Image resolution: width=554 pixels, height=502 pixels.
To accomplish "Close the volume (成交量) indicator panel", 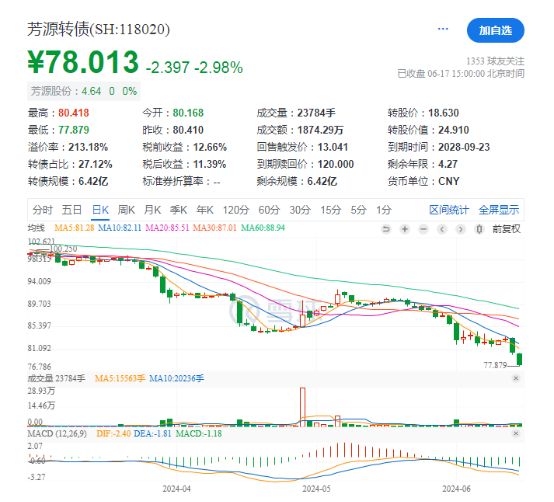I will click(516, 378).
